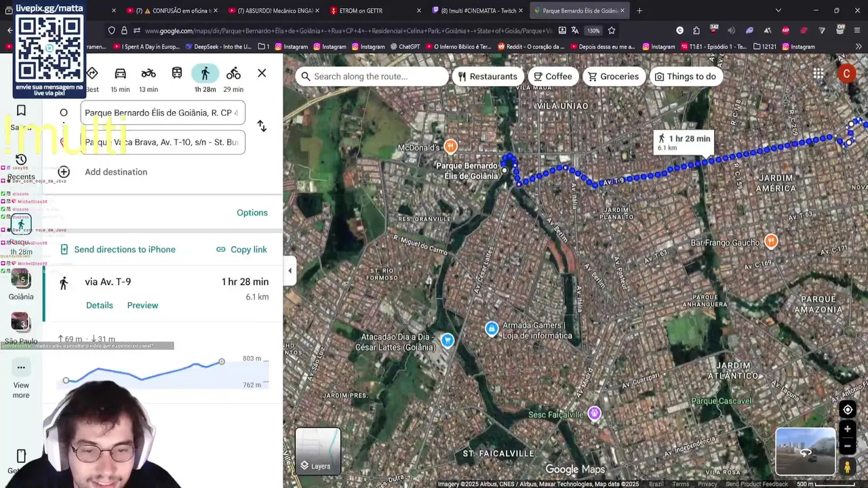The image size is (868, 488).
Task: Zoom out the map with minus
Action: coord(848,446)
